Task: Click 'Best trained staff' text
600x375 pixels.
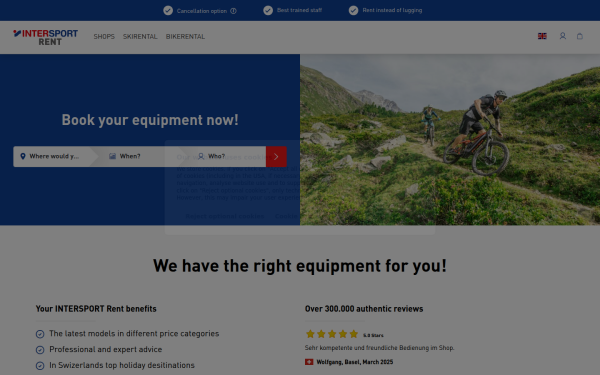Action: pos(299,10)
